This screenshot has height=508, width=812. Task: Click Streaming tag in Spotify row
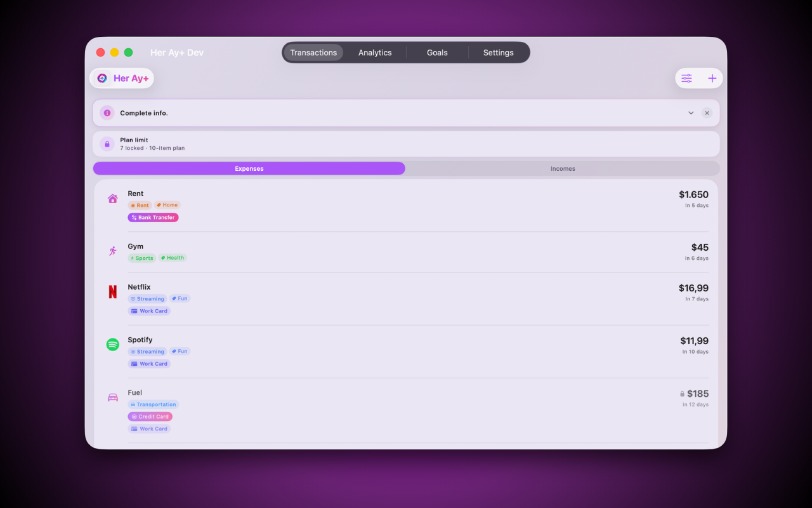147,351
